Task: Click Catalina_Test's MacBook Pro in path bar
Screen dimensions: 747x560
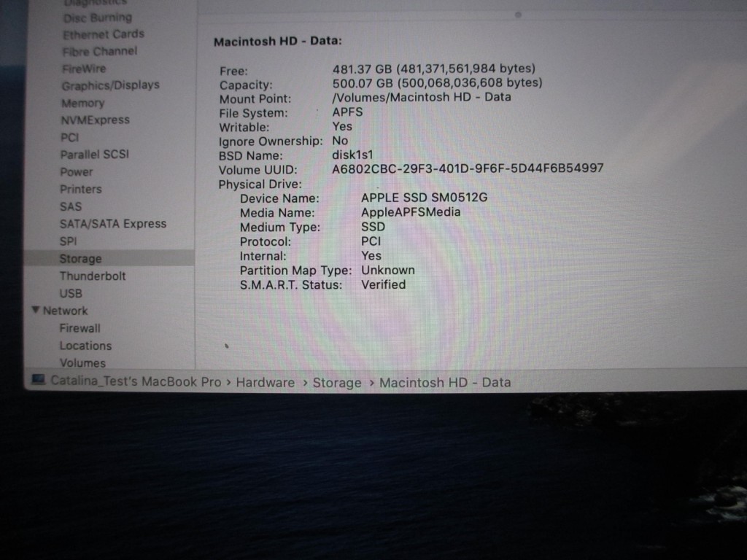Action: [136, 381]
